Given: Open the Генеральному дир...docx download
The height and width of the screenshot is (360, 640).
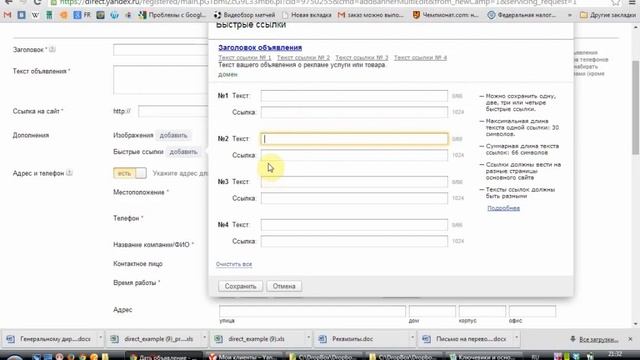Looking at the screenshot, I should 49,339.
